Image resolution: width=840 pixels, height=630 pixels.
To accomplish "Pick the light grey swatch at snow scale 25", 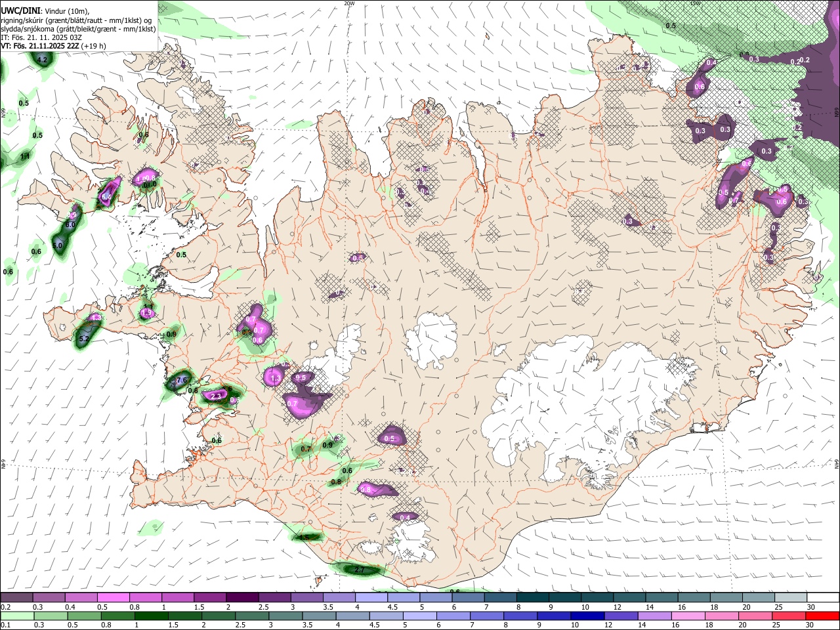I will pos(790,597).
